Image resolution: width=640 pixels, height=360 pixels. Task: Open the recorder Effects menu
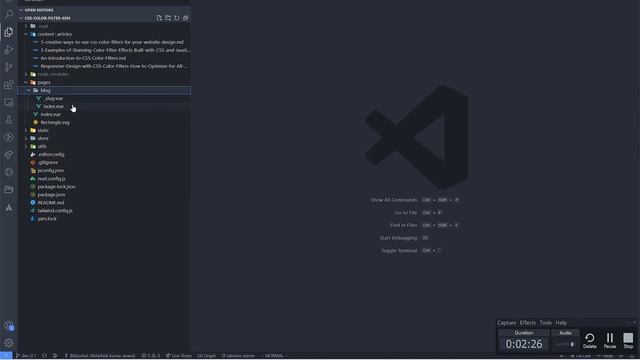coord(528,323)
